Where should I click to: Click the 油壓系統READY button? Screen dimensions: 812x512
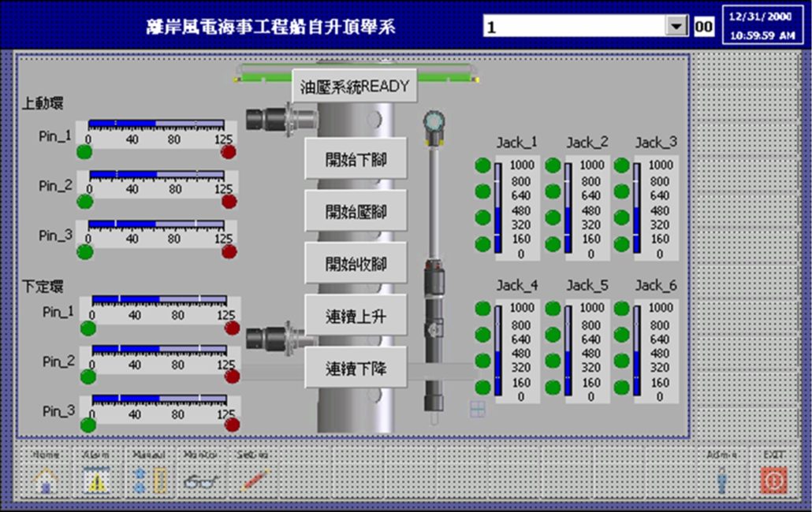355,86
